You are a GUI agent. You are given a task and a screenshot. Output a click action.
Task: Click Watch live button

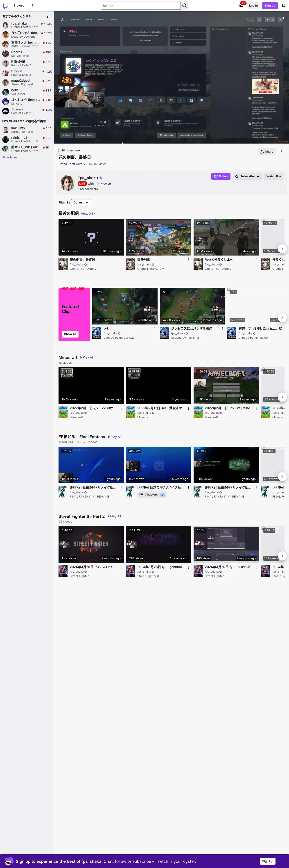pyautogui.click(x=273, y=176)
